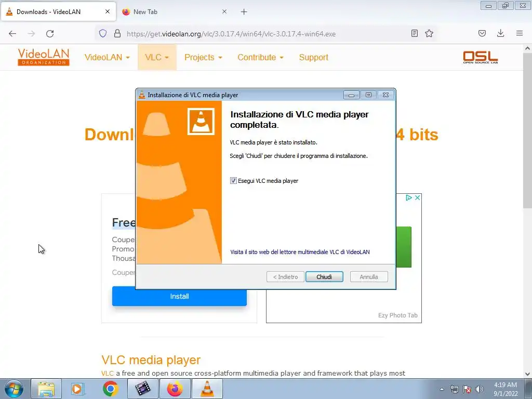Image resolution: width=532 pixels, height=399 pixels.
Task: Show hidden system tray icons
Action: click(442, 389)
